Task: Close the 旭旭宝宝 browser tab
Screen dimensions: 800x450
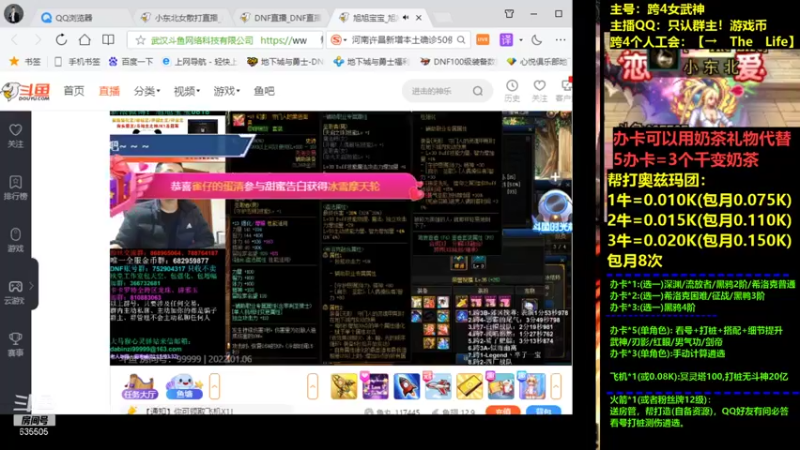Action: 419,18
